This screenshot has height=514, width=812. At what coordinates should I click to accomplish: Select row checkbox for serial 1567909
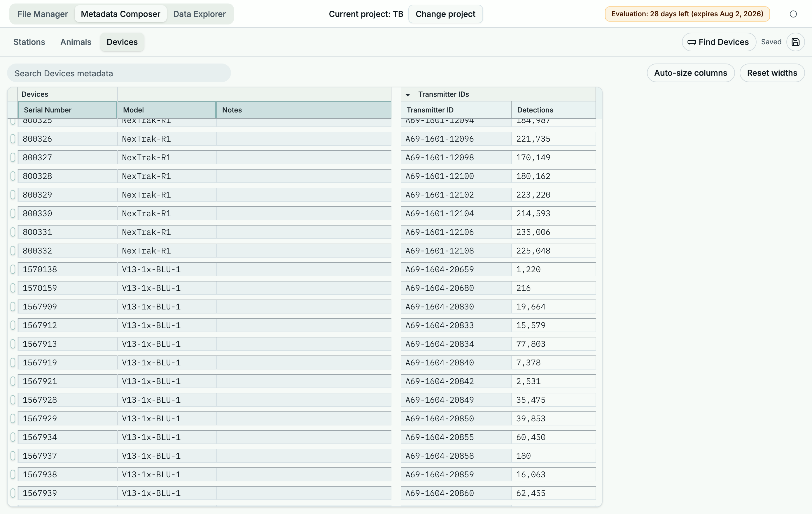(x=13, y=307)
